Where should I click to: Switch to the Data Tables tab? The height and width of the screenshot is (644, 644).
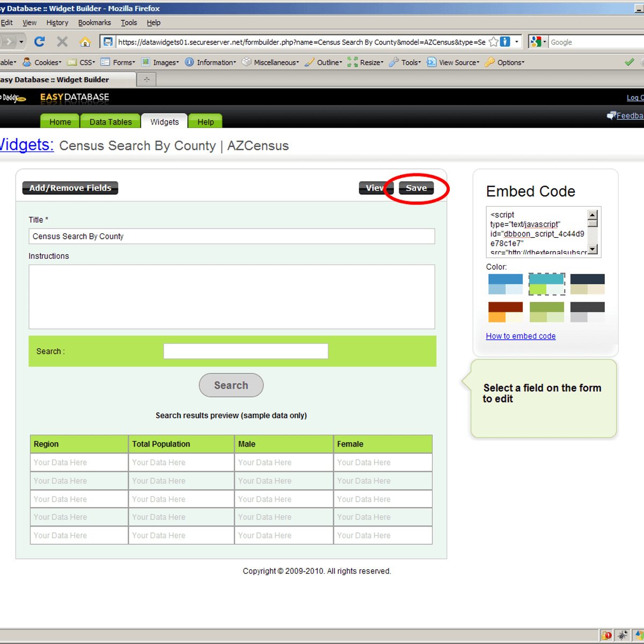tap(110, 121)
